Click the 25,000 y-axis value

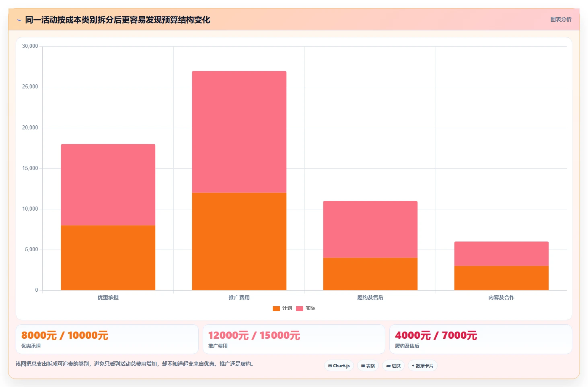click(x=30, y=87)
